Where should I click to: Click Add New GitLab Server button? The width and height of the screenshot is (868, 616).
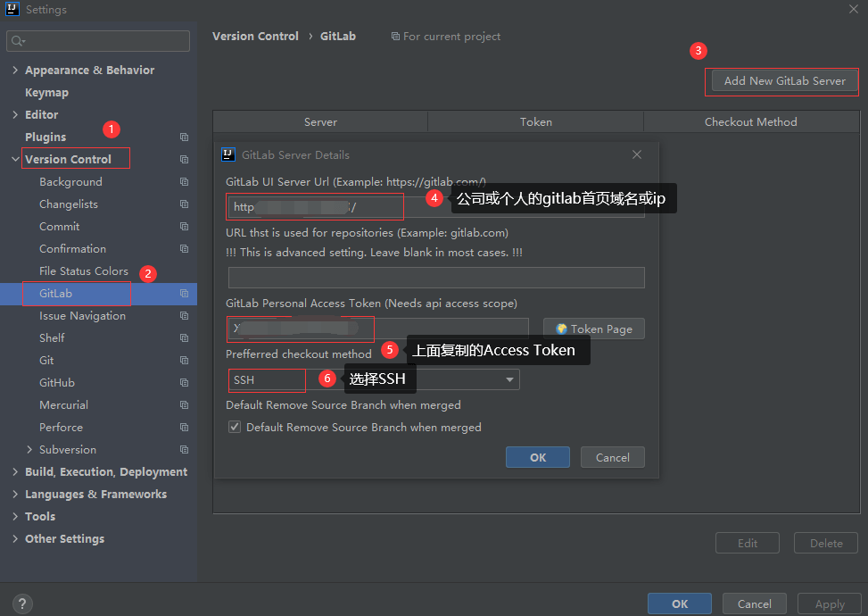click(x=784, y=81)
